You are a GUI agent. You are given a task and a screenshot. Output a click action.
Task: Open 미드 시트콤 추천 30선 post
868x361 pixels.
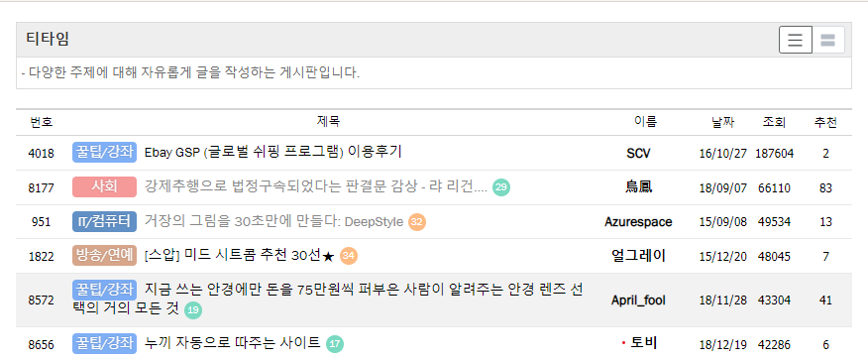tap(240, 256)
